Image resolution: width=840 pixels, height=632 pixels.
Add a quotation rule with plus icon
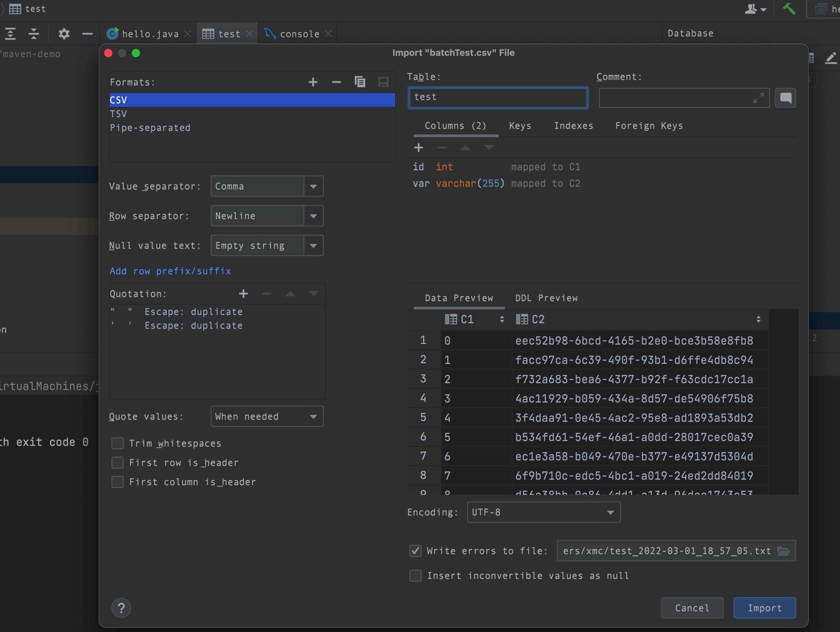pos(243,293)
